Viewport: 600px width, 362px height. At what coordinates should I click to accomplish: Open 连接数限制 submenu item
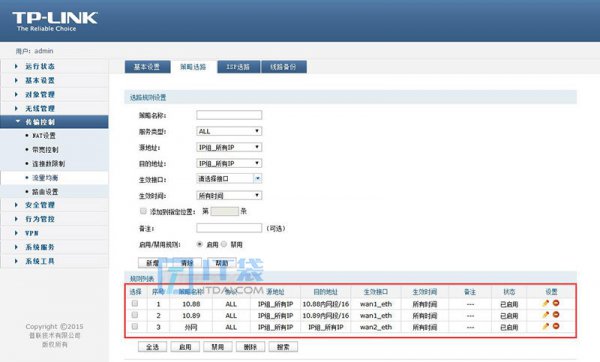point(48,164)
